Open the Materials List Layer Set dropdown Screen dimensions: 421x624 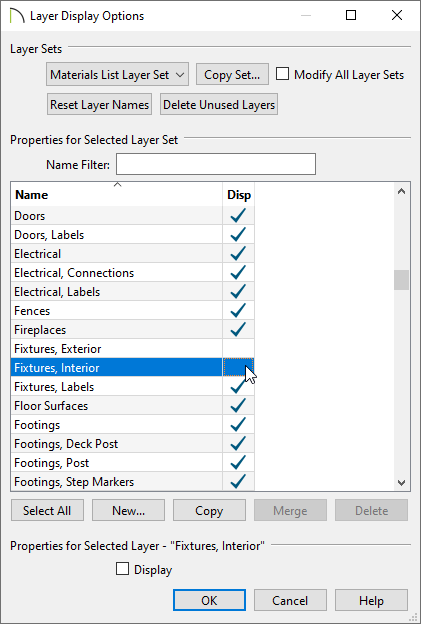(x=117, y=74)
